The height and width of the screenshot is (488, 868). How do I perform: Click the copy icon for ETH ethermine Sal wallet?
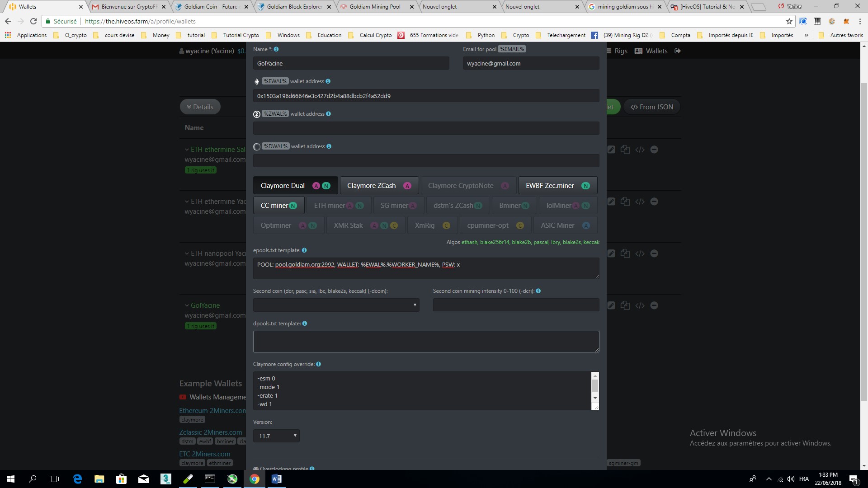[625, 150]
